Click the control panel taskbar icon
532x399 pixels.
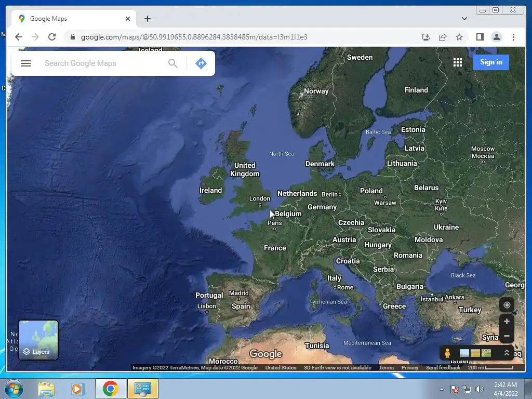pyautogui.click(x=142, y=389)
